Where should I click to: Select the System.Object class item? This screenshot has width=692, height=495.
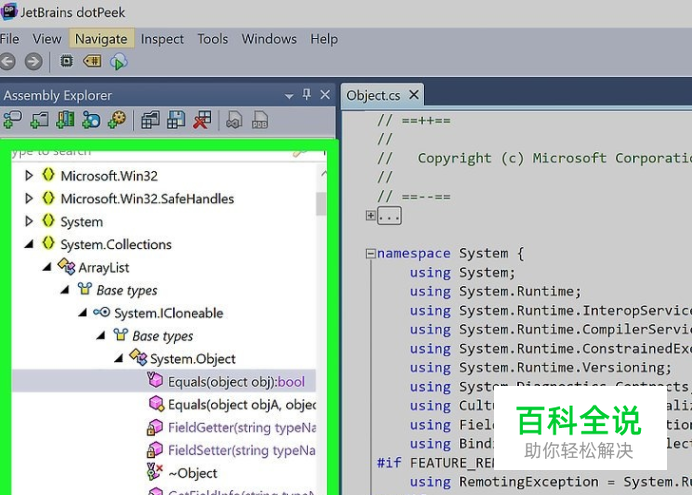(193, 359)
